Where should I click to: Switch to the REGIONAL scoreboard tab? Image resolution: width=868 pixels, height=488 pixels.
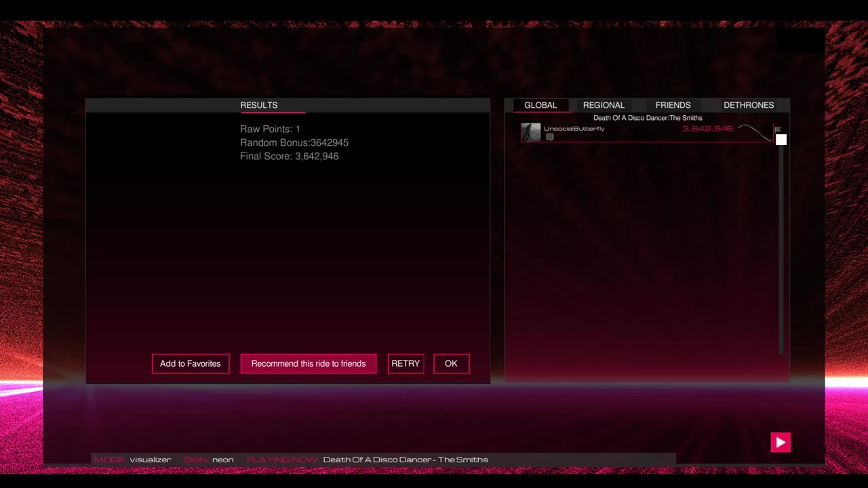pyautogui.click(x=604, y=105)
